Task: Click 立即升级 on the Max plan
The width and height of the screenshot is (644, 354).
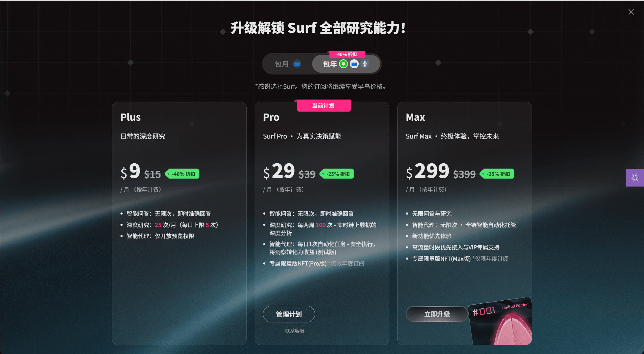Action: (437, 314)
